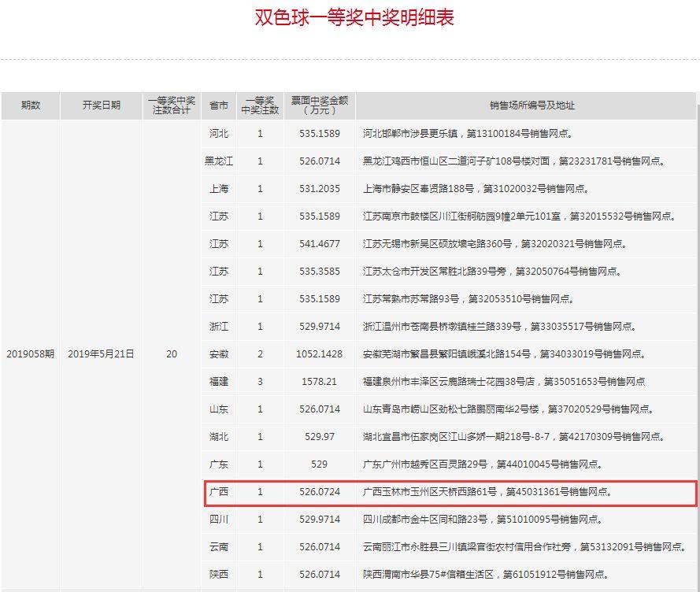Screen dimensions: 700x592
Task: Click the 浙江温州市苍南县 address
Action: click(499, 327)
